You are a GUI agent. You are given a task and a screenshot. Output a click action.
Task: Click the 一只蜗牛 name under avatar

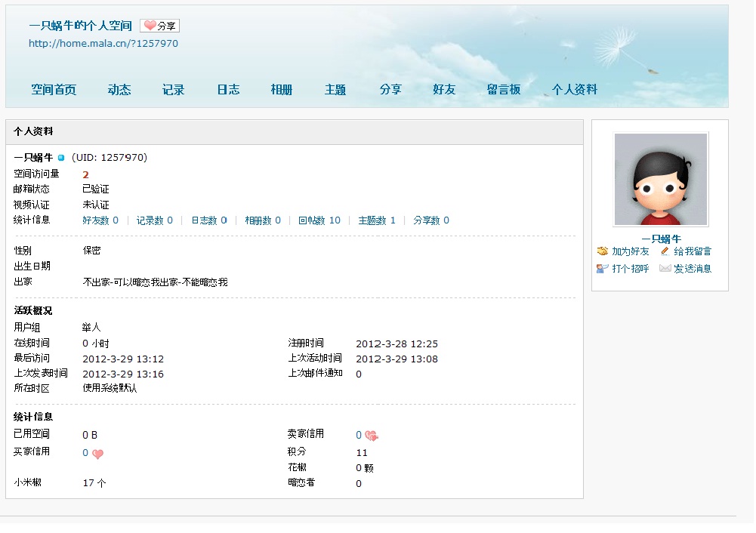pyautogui.click(x=661, y=239)
